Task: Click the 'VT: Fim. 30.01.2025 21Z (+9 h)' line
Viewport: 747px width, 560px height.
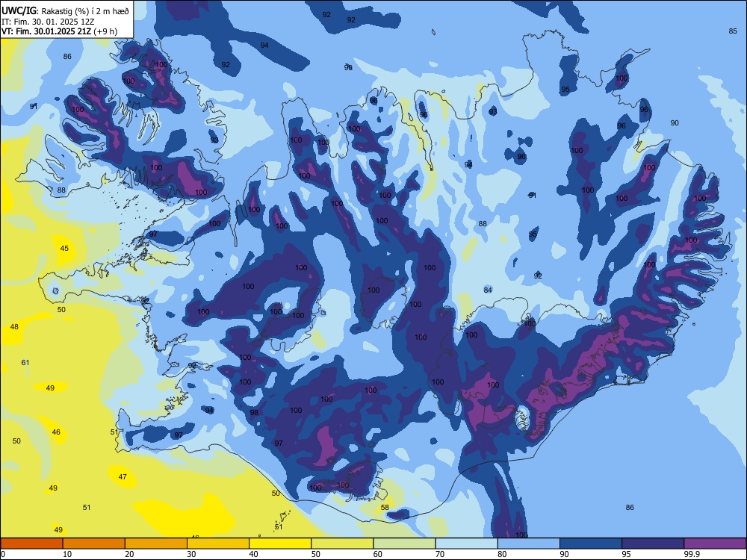Action: tap(59, 31)
